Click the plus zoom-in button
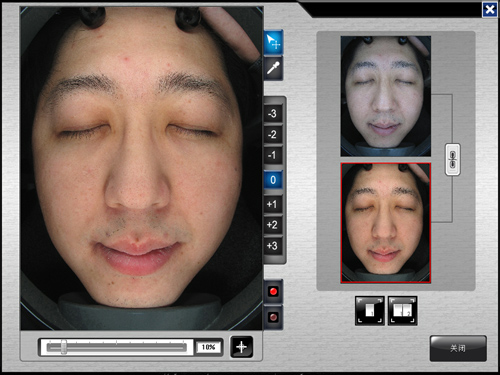 241,347
